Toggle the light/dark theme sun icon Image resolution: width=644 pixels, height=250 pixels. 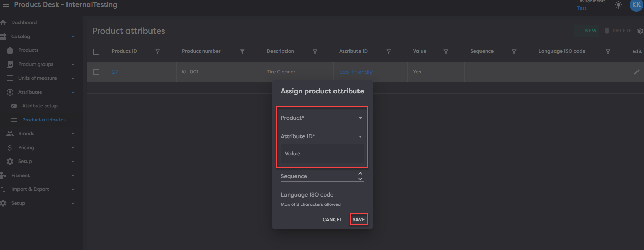(618, 5)
